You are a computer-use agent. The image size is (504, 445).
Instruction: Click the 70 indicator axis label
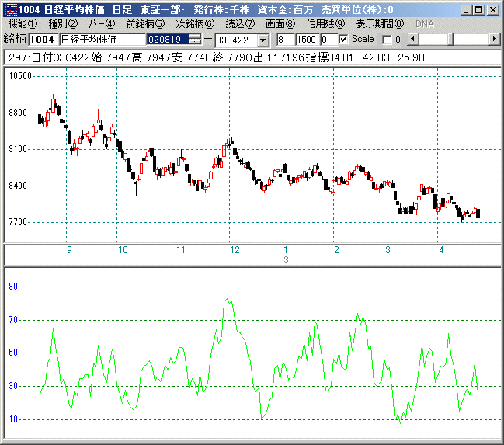coord(13,320)
